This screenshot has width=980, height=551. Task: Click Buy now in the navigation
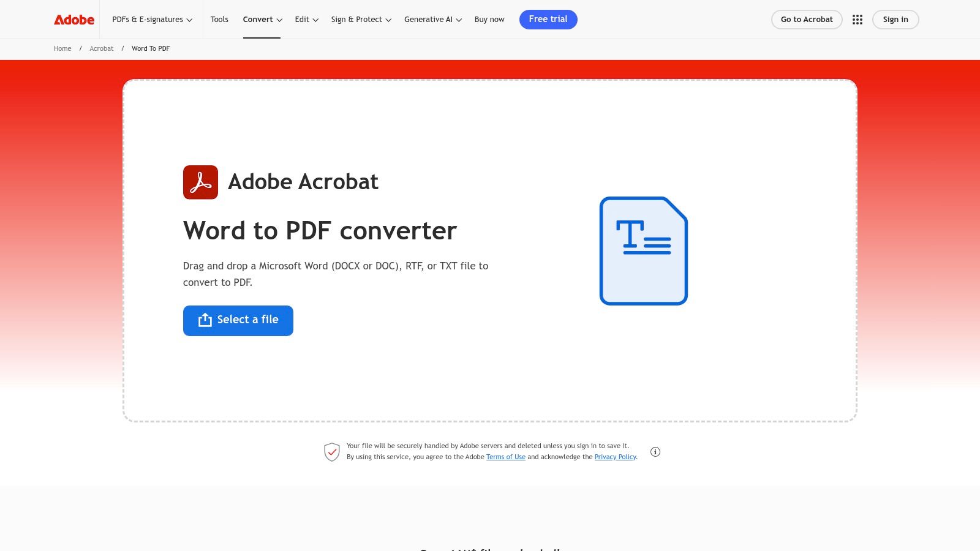click(x=489, y=19)
